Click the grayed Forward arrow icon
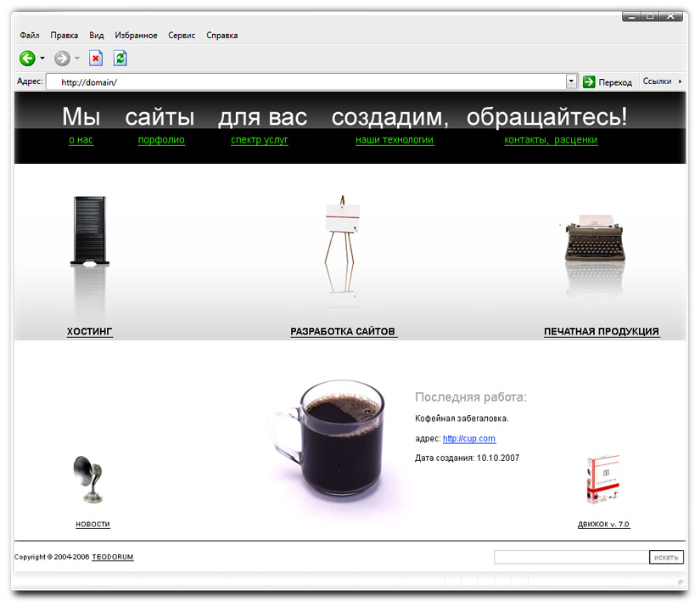This screenshot has width=700, height=607. (x=61, y=58)
